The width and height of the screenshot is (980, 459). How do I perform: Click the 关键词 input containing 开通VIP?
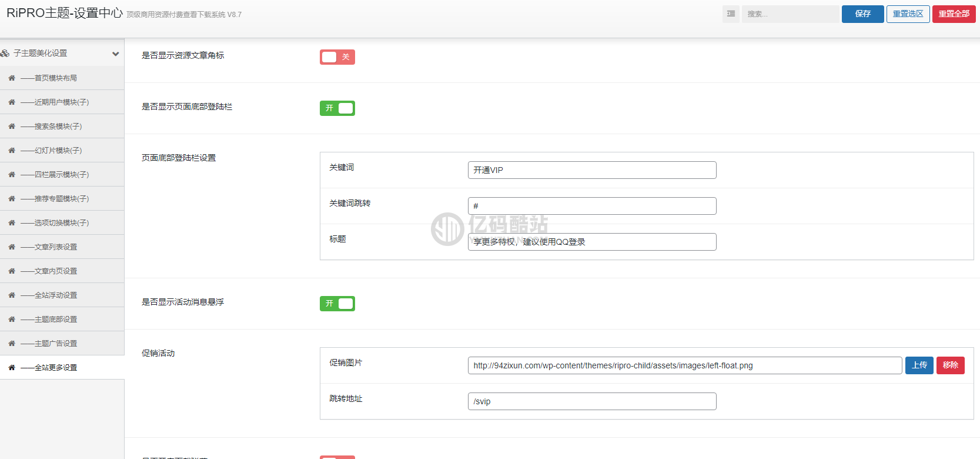(591, 170)
